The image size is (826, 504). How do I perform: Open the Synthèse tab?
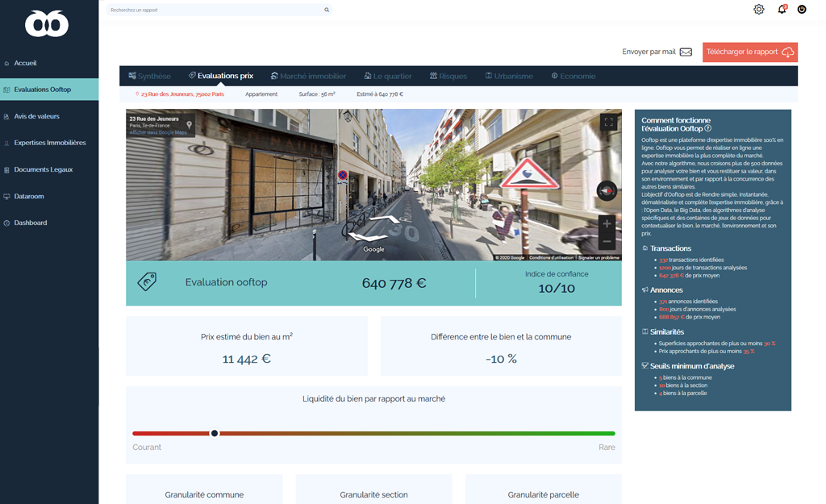149,76
